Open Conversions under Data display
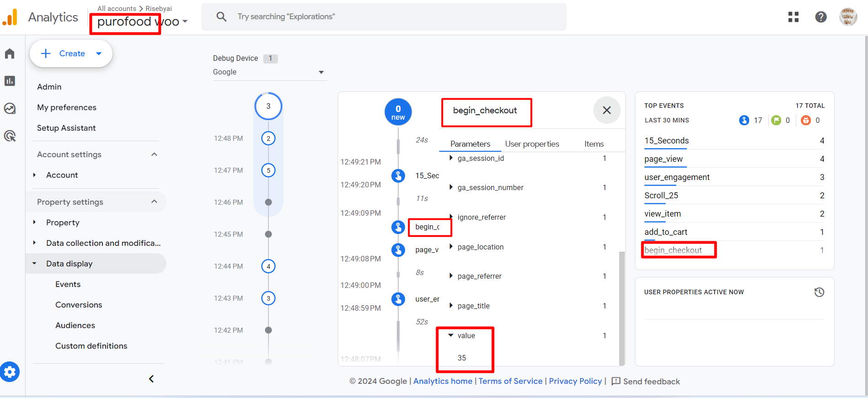Screen dimensions: 868x398 click(x=79, y=305)
